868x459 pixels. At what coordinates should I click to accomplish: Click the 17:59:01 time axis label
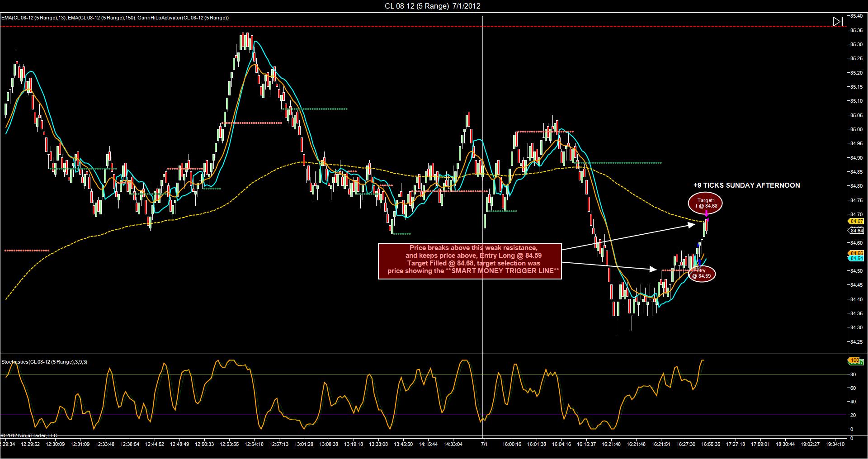point(760,444)
